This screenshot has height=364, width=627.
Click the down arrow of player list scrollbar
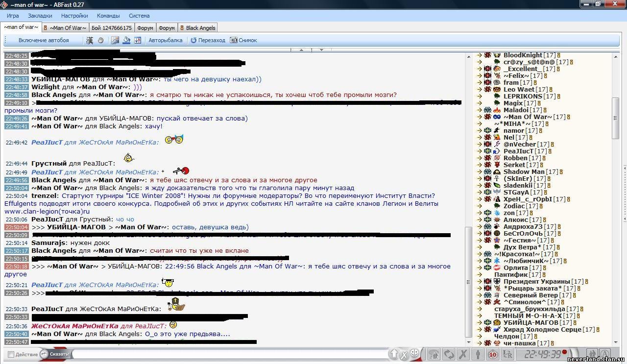(x=615, y=342)
